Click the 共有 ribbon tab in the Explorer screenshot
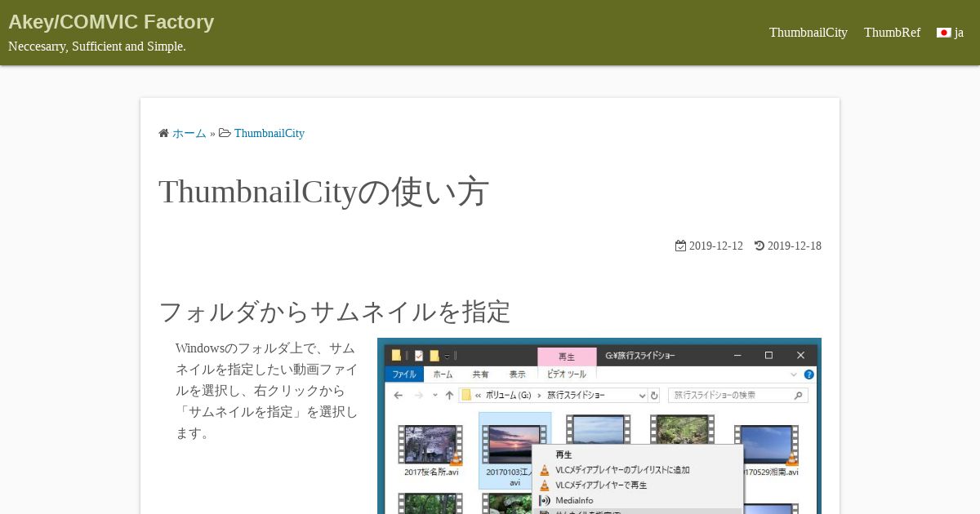Image resolution: width=980 pixels, height=514 pixels. click(481, 374)
